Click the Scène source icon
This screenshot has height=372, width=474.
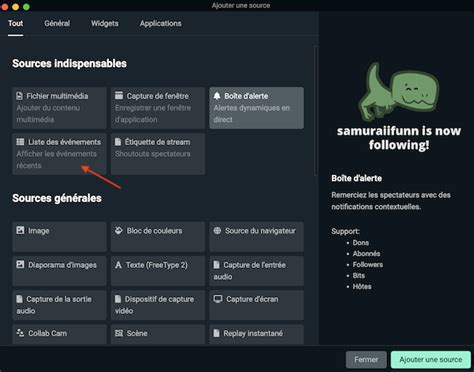[x=119, y=333]
